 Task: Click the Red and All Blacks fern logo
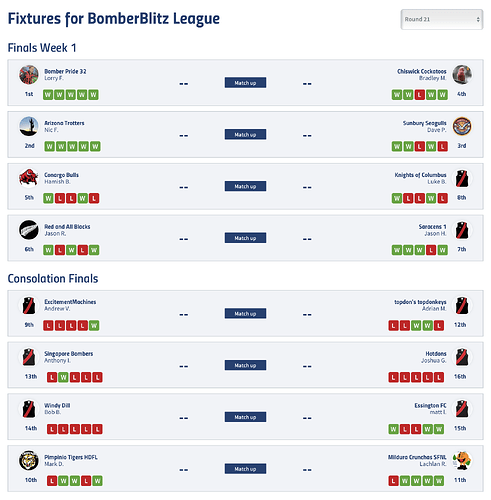pyautogui.click(x=29, y=230)
